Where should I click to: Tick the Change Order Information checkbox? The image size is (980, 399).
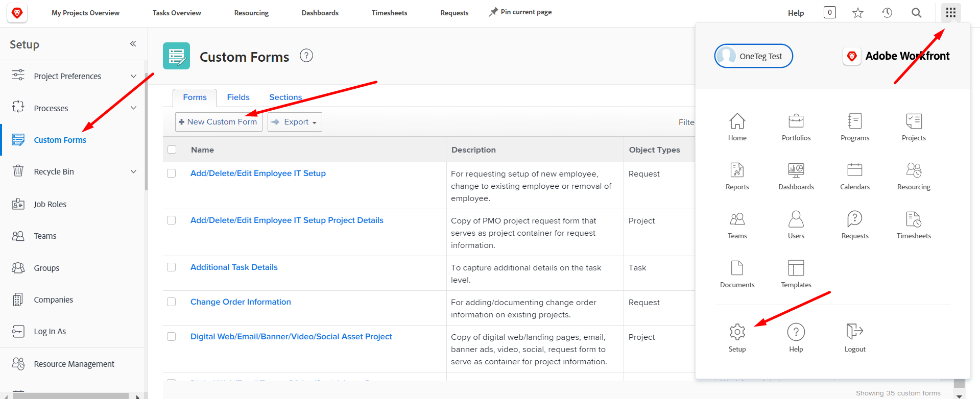172,302
